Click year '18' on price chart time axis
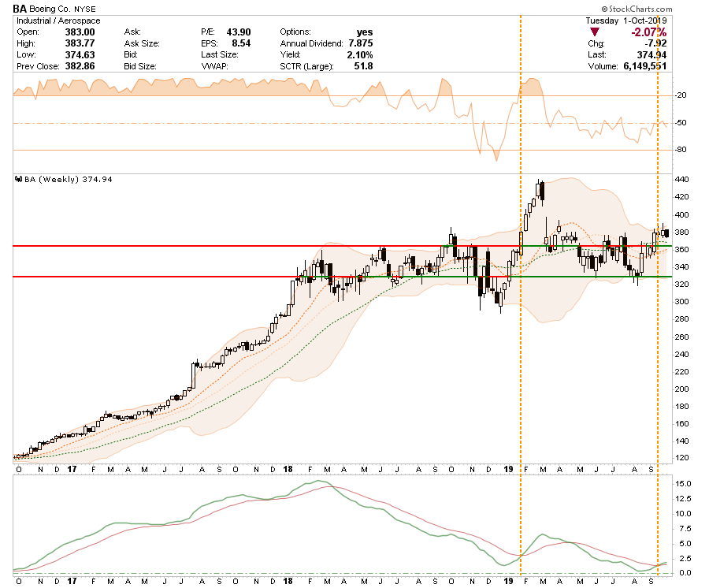This screenshot has height=588, width=709. coord(288,469)
